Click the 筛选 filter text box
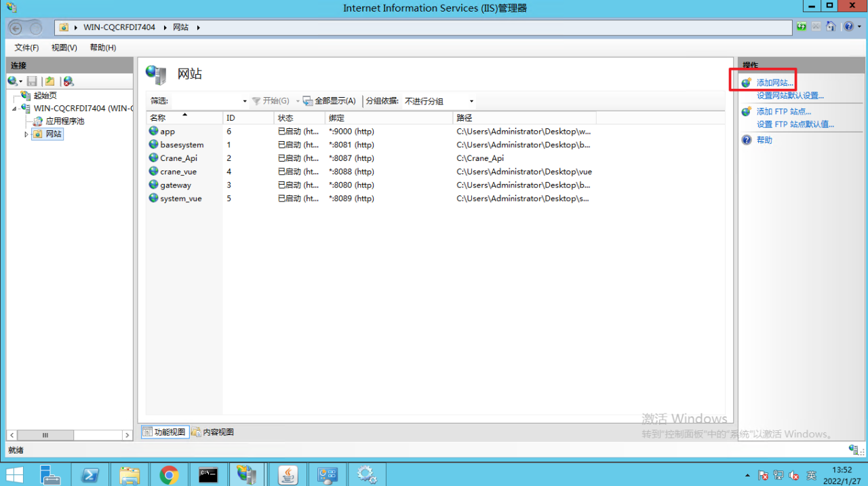 click(205, 101)
